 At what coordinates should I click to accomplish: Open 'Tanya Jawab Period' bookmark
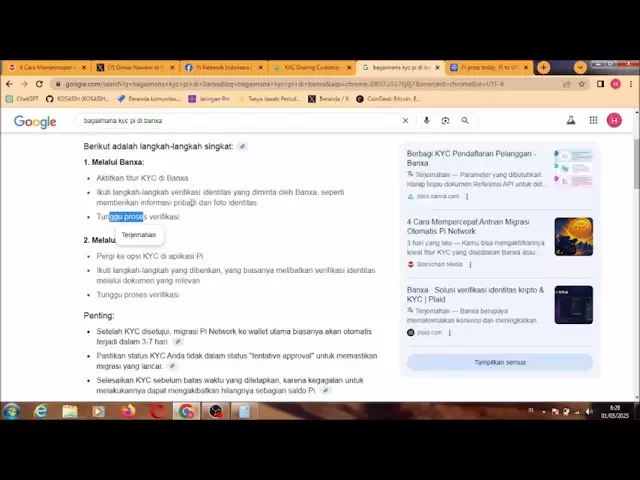(x=269, y=99)
